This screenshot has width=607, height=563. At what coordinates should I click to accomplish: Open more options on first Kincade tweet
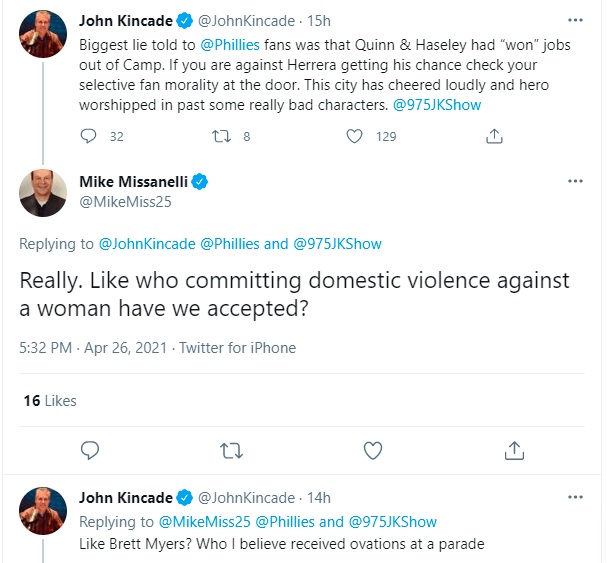574,19
